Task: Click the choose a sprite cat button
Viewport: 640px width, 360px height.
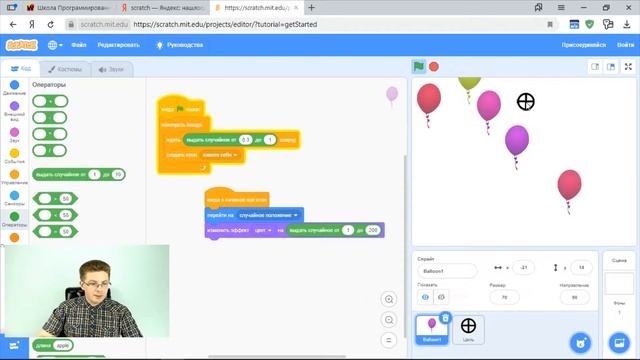Action: coord(580,343)
